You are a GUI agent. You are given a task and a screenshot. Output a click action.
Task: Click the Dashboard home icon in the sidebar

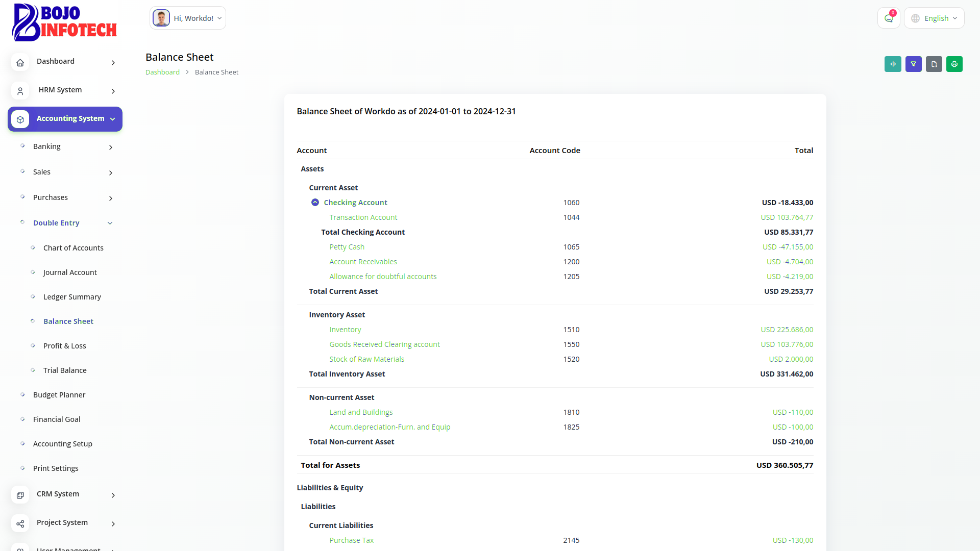click(20, 63)
